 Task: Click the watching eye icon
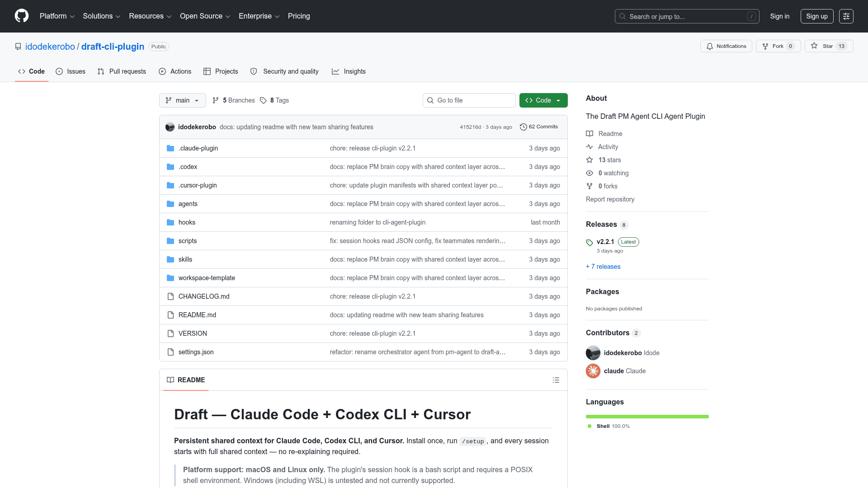click(x=590, y=173)
